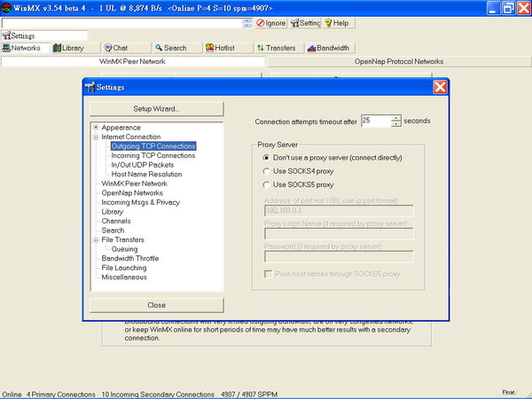532x399 pixels.
Task: Select Don't use a proxy server option
Action: coord(266,158)
